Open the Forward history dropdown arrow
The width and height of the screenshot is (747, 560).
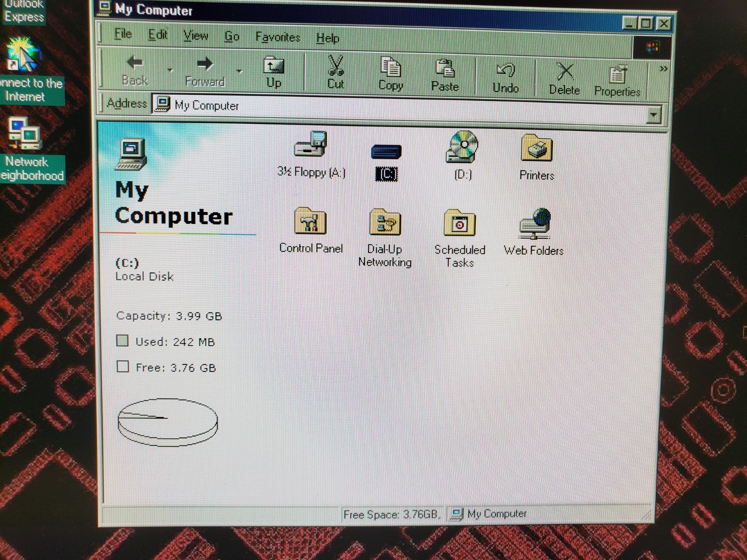(x=240, y=72)
